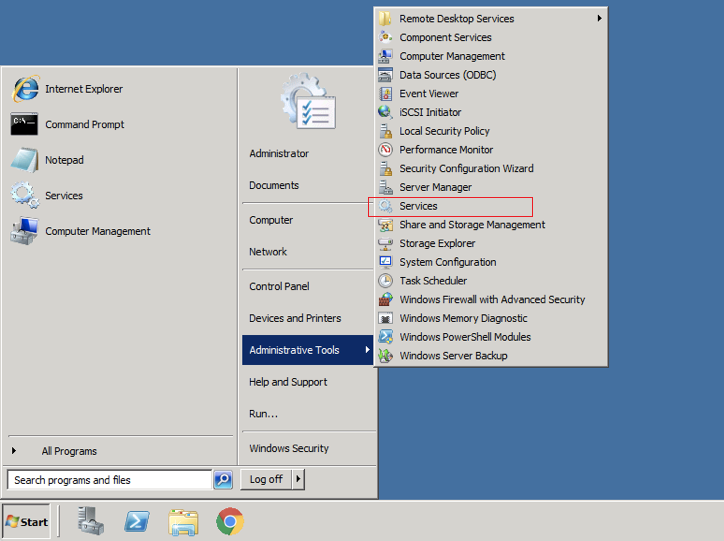Select the Performance Monitor label

(x=446, y=150)
